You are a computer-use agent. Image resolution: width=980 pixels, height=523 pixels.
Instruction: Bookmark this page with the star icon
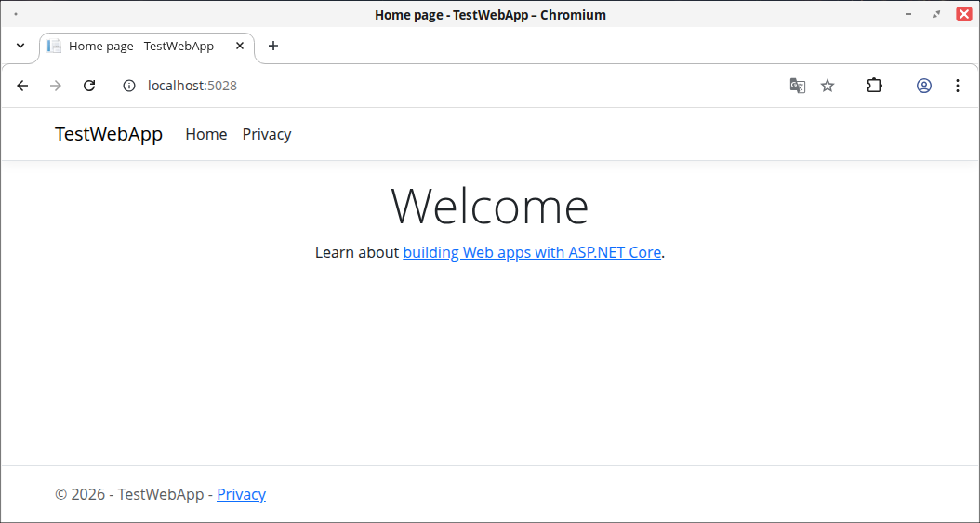click(x=828, y=86)
